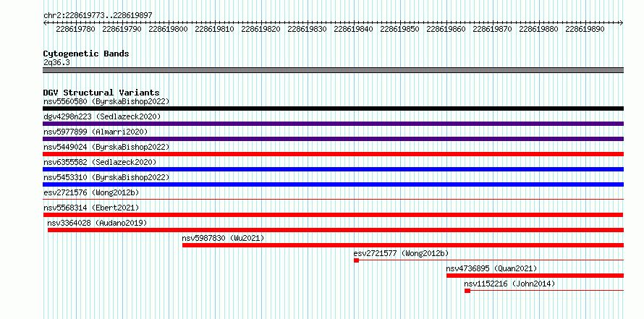644x319 pixels.
Task: Click the red nsv4736895 variant bar
Action: [x=535, y=276]
